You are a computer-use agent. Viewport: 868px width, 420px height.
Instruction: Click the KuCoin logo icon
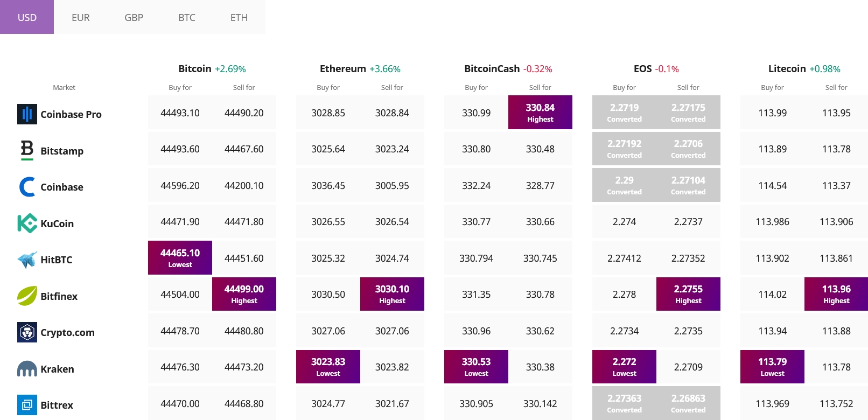click(x=27, y=223)
